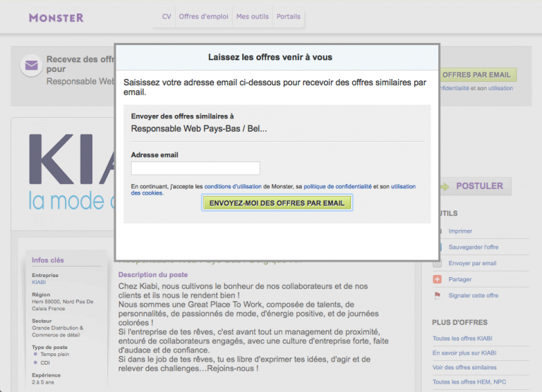Open the Offres d'emploi menu

click(x=203, y=17)
